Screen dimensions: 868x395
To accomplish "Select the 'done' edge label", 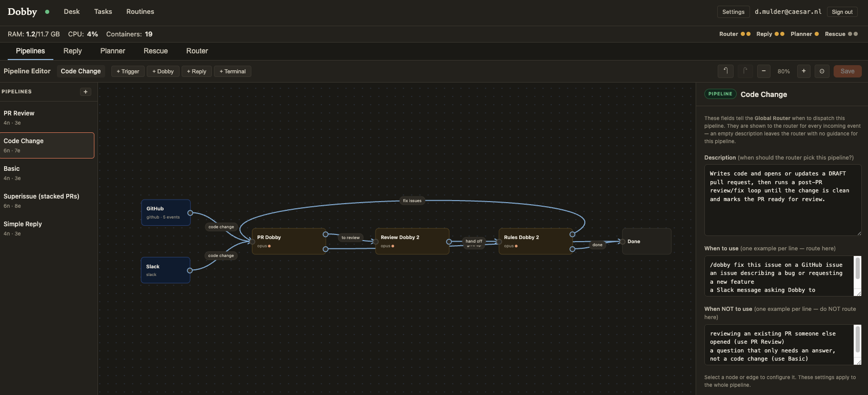I will pos(597,245).
